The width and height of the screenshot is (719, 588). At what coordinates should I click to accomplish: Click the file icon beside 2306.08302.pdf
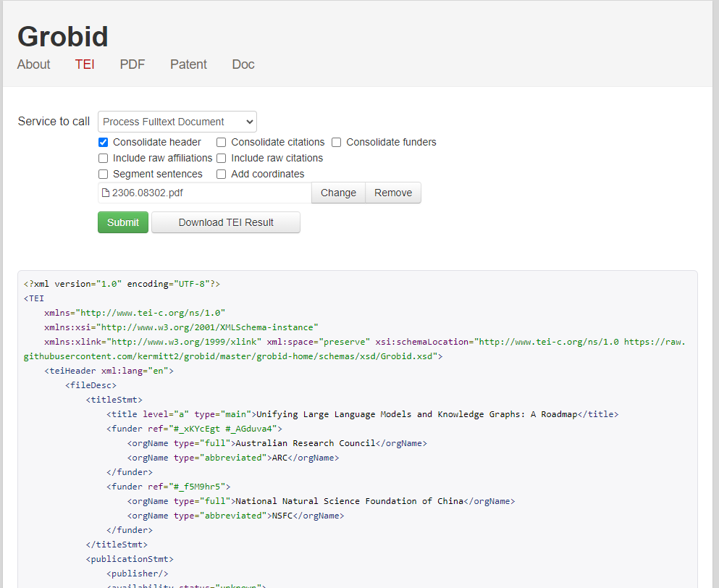tap(106, 193)
